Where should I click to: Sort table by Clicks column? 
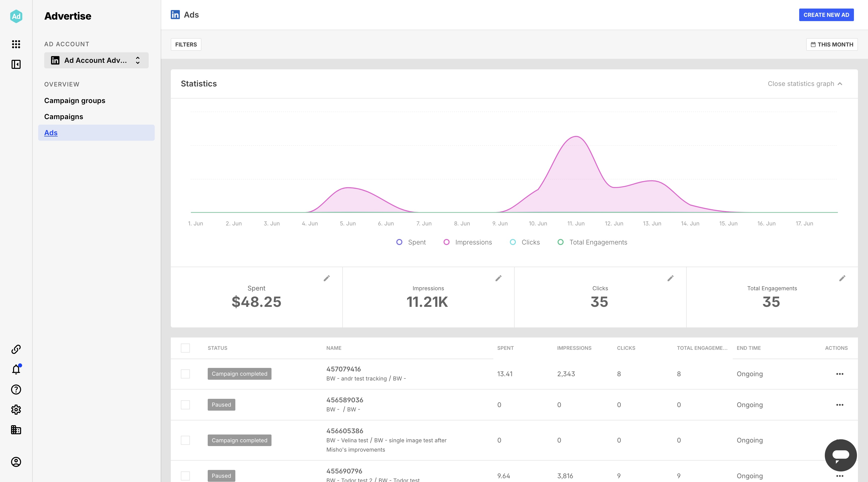pos(626,348)
